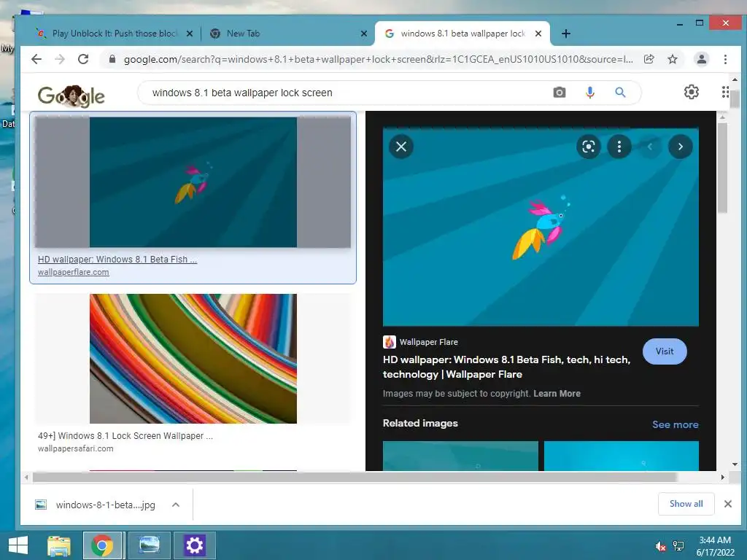
Task: Go back to the previous page
Action: [x=36, y=59]
